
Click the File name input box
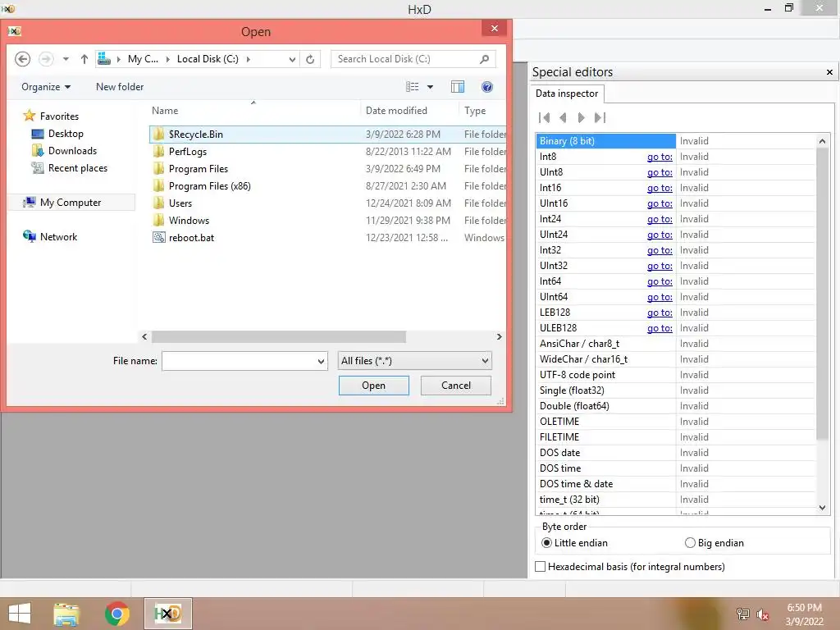coord(239,361)
